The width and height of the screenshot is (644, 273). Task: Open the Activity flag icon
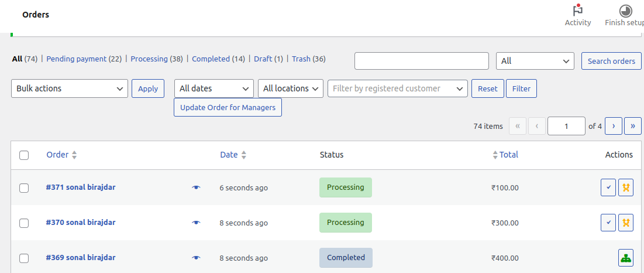pos(577,11)
